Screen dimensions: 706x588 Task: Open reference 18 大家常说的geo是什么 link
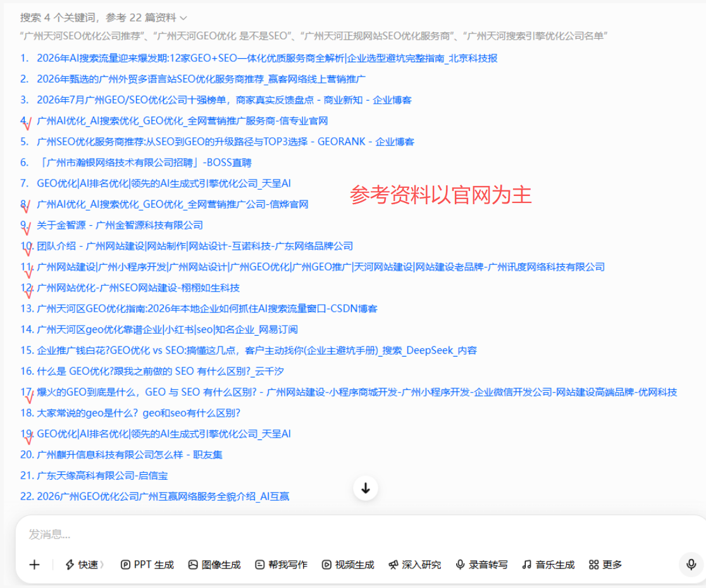139,413
